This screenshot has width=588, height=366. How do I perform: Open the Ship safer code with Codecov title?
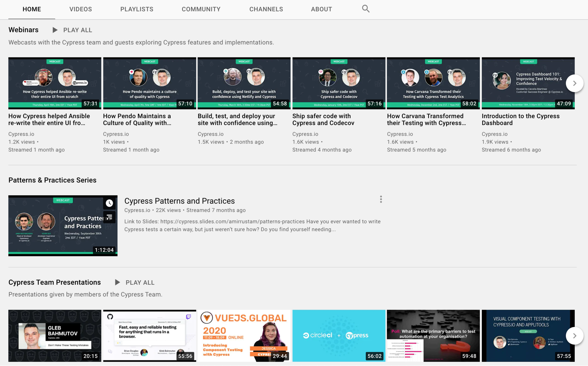[x=323, y=119]
